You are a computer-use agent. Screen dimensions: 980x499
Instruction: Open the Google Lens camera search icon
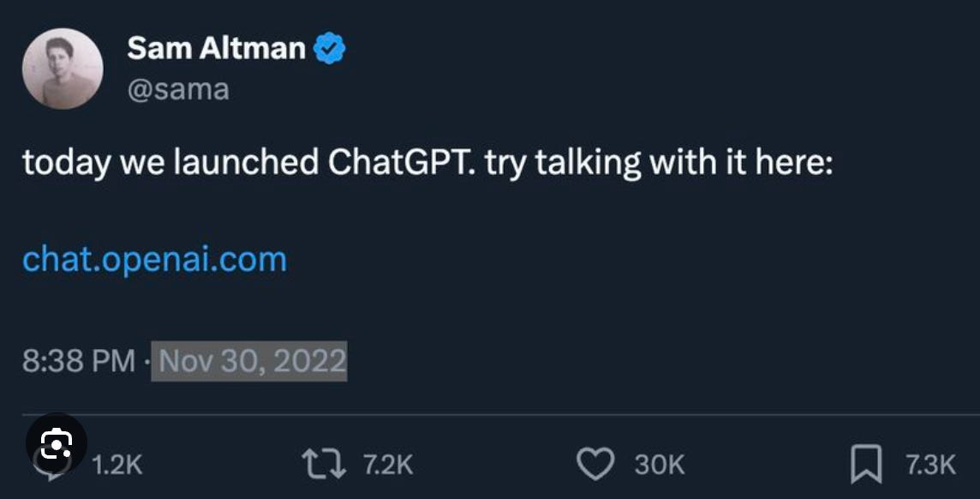pyautogui.click(x=57, y=443)
